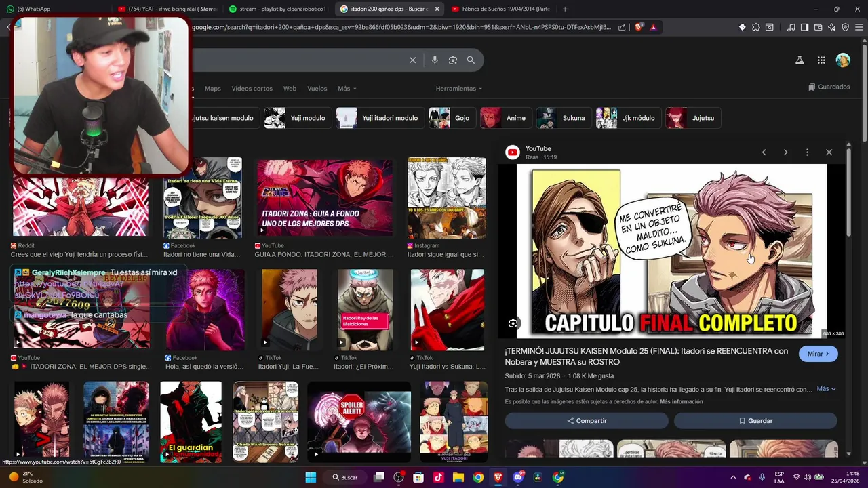Open the Jujutsu Kaisen Modulo 25 video title
The height and width of the screenshot is (488, 868).
click(x=646, y=357)
